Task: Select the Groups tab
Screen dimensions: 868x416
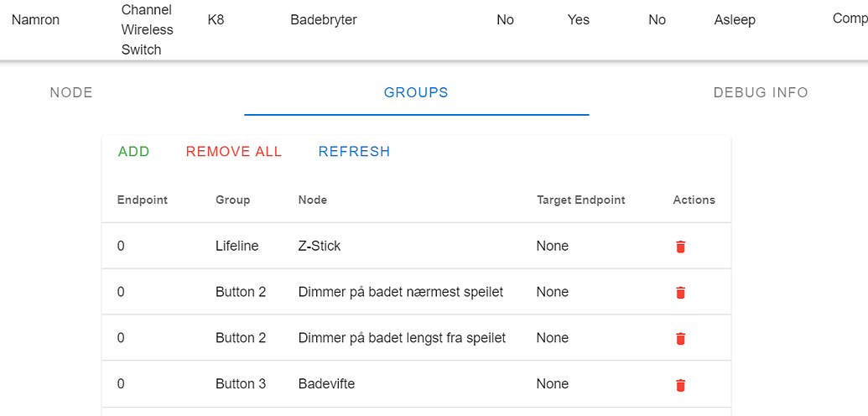Action: [416, 92]
